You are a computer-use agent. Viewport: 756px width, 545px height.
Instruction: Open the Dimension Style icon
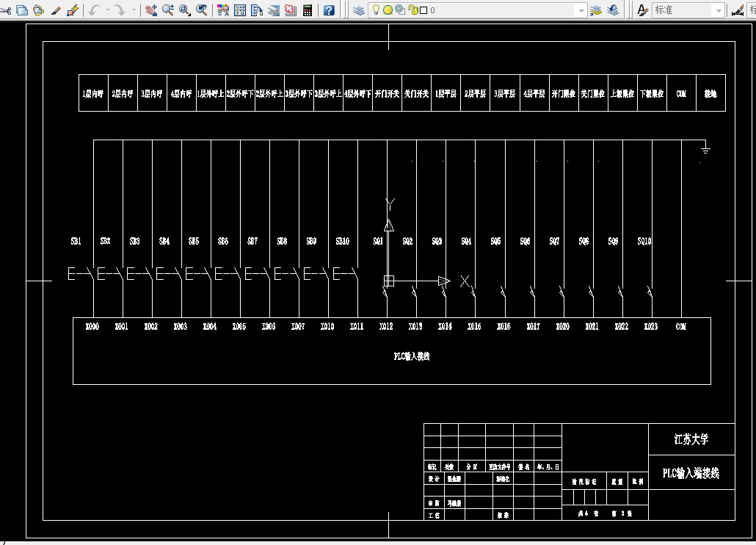(737, 10)
